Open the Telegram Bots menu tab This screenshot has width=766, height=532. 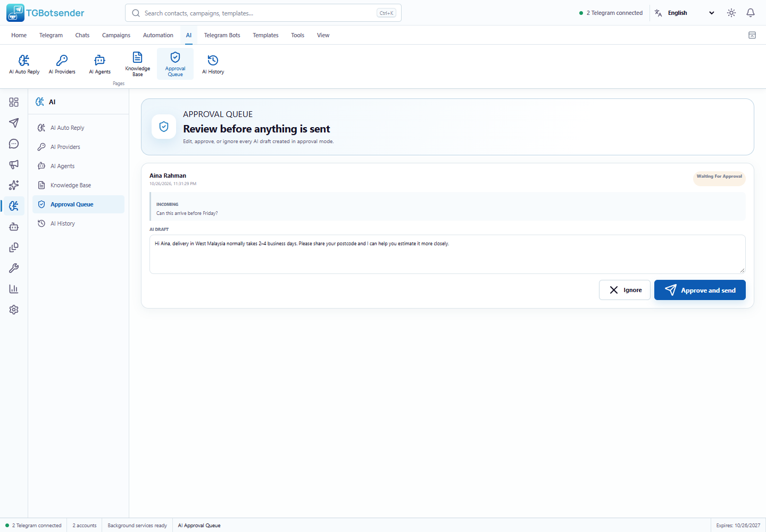coord(222,35)
